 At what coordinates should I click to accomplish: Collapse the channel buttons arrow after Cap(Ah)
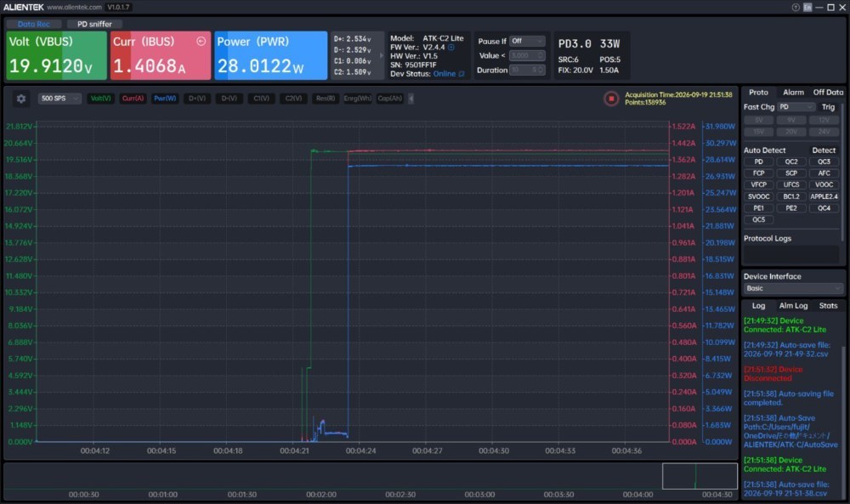coord(411,98)
